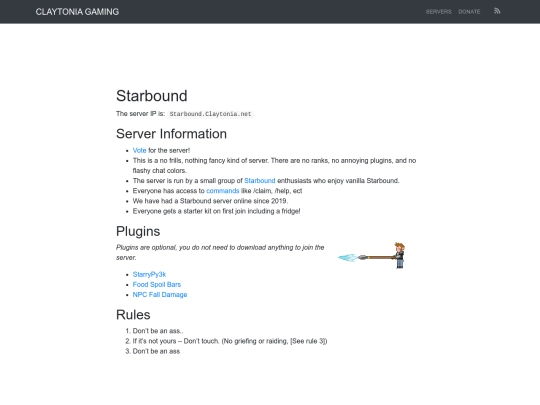Click the Starbound page heading
Image resolution: width=540 pixels, height=405 pixels.
(x=152, y=96)
